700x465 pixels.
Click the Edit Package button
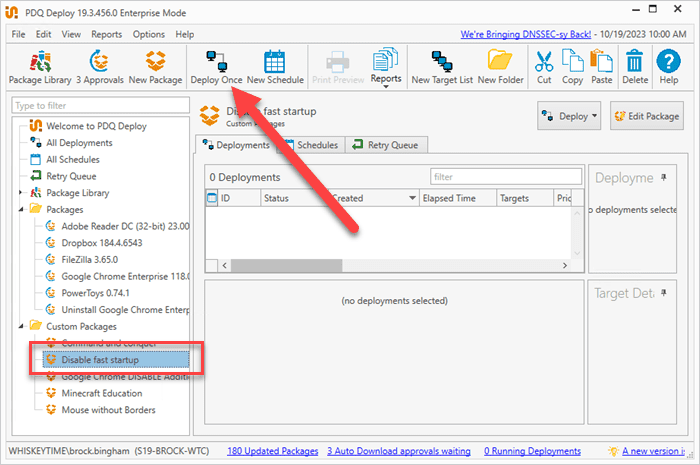pos(647,116)
